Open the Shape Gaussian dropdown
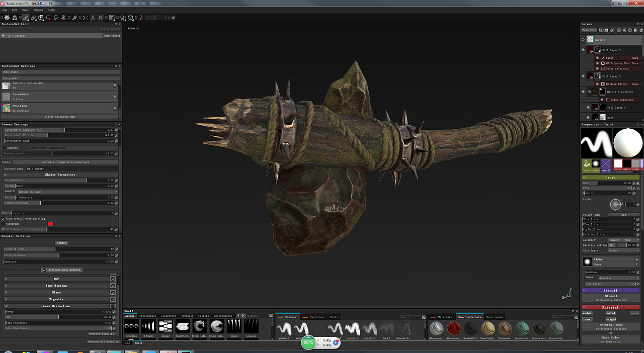This screenshot has width=644, height=353. click(x=619, y=278)
